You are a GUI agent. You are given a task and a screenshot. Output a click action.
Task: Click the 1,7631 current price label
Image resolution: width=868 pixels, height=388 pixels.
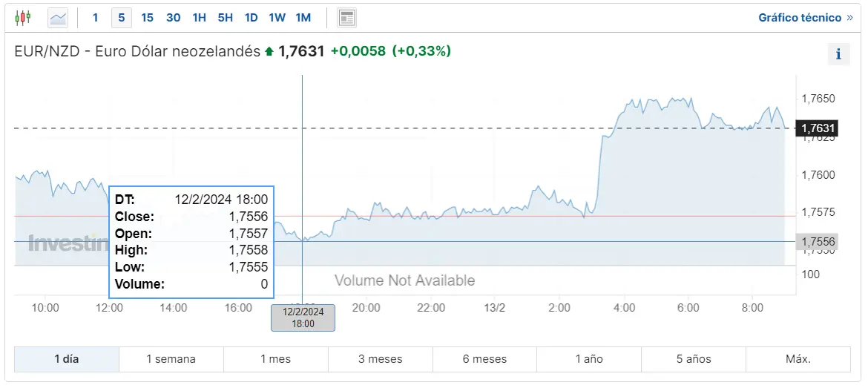coord(817,128)
